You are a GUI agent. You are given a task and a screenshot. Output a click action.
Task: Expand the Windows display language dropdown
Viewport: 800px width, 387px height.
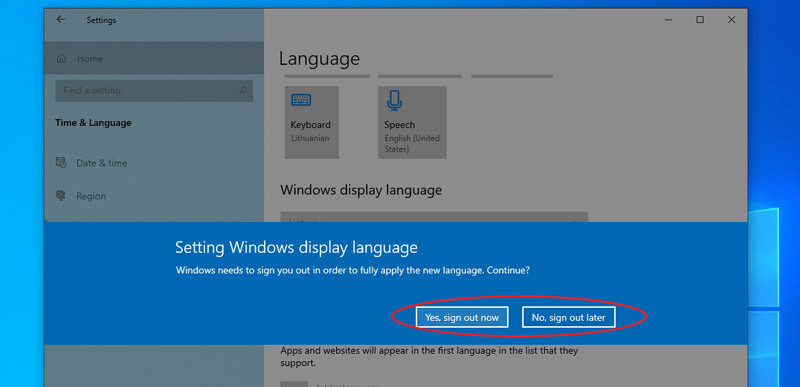click(434, 217)
